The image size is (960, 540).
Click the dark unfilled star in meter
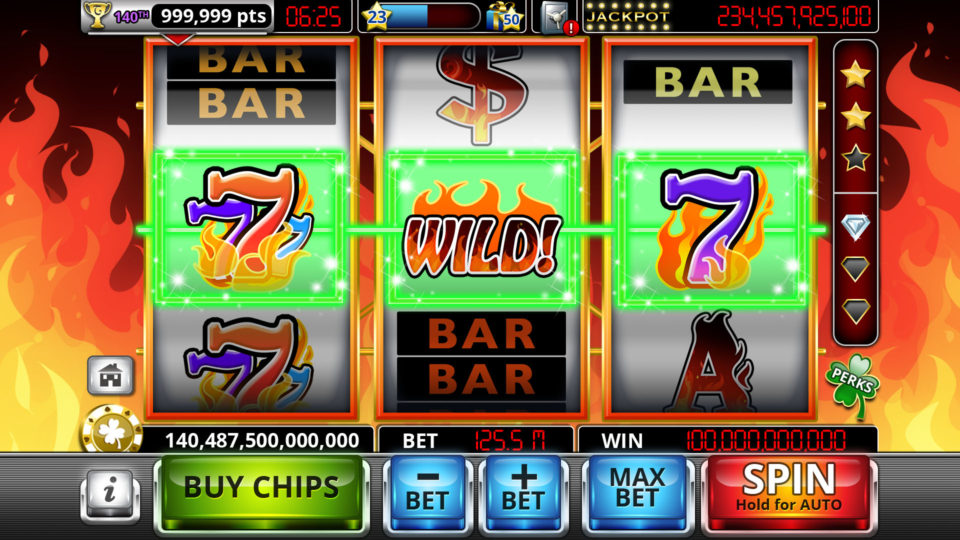click(855, 157)
